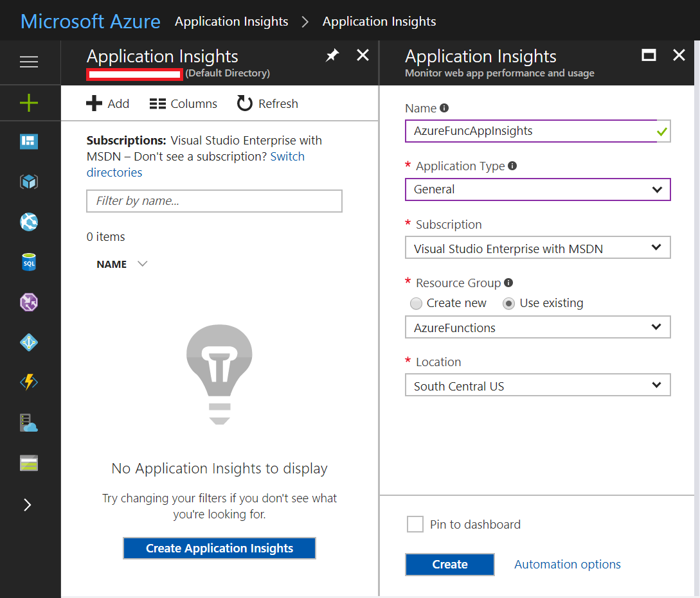Image resolution: width=700 pixels, height=598 pixels.
Task: Open the Dashboard sidebar icon
Action: tap(29, 141)
